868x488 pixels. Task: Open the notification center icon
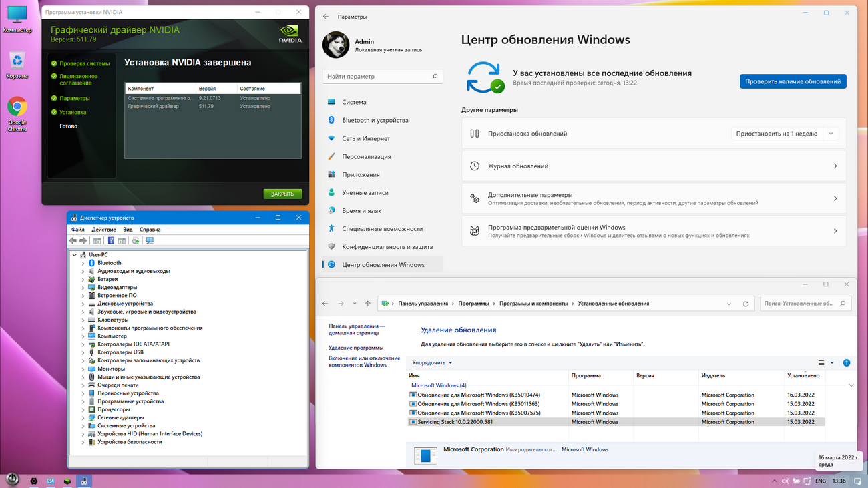click(857, 481)
